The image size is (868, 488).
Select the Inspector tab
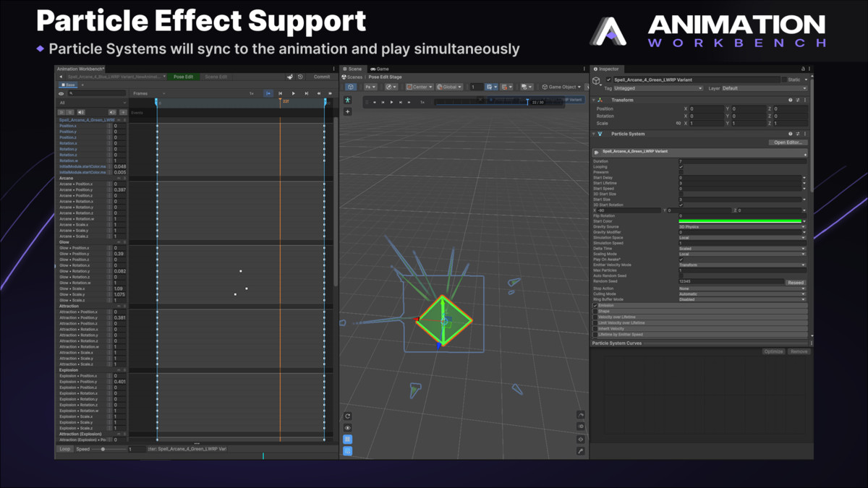(x=606, y=69)
